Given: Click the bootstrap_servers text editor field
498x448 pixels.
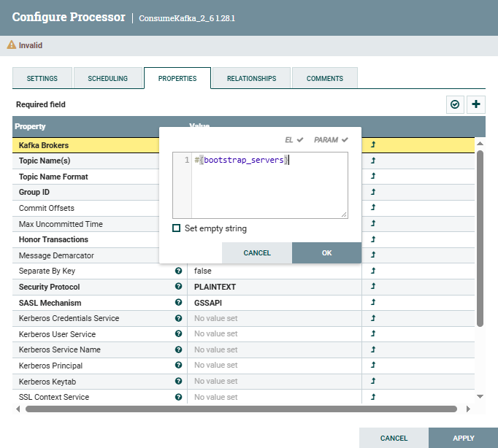Looking at the screenshot, I should point(269,185).
